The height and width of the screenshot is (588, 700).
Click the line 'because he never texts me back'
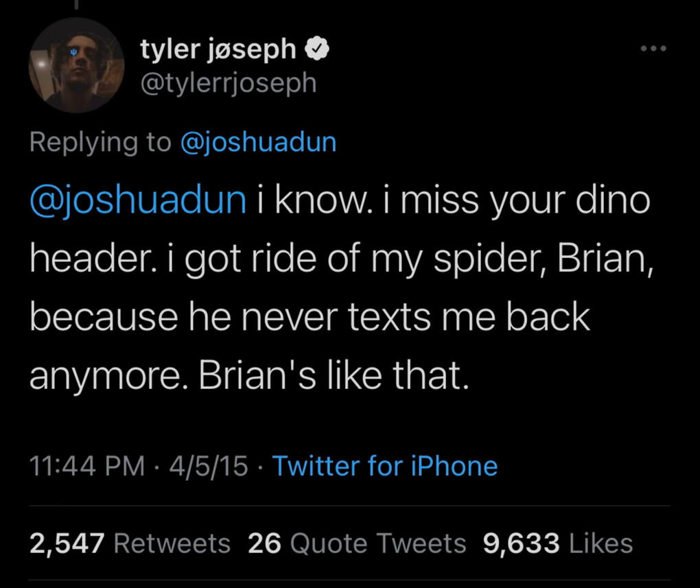(310, 317)
